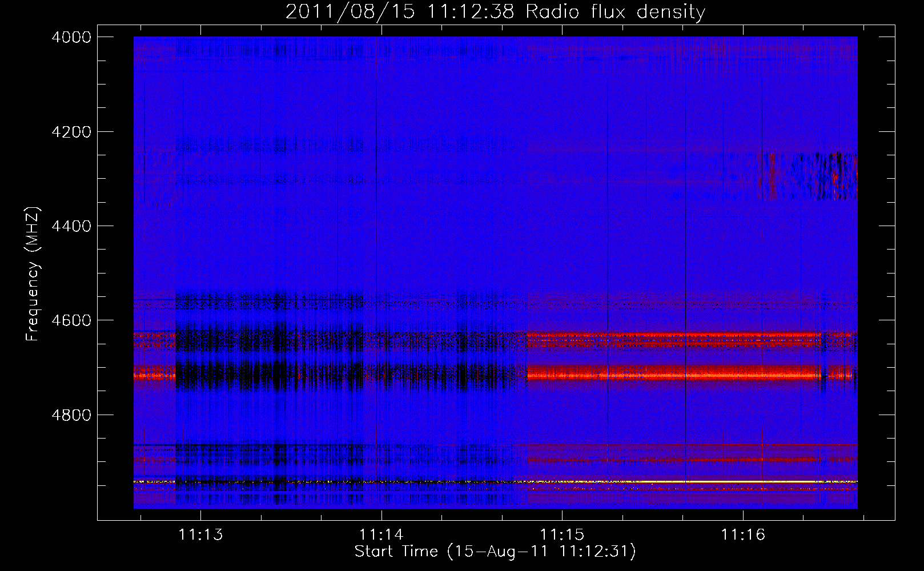The image size is (924, 571).
Task: Click the '11:14' time axis label
Action: tap(381, 534)
